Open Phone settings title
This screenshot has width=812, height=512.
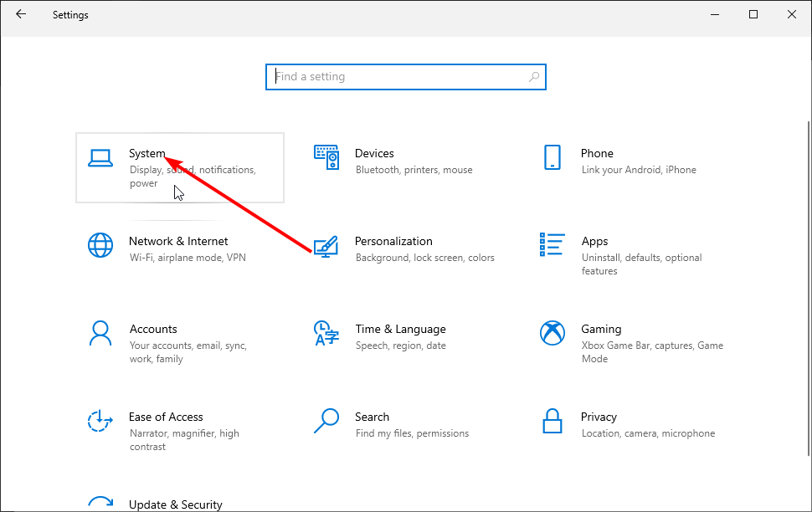(597, 153)
